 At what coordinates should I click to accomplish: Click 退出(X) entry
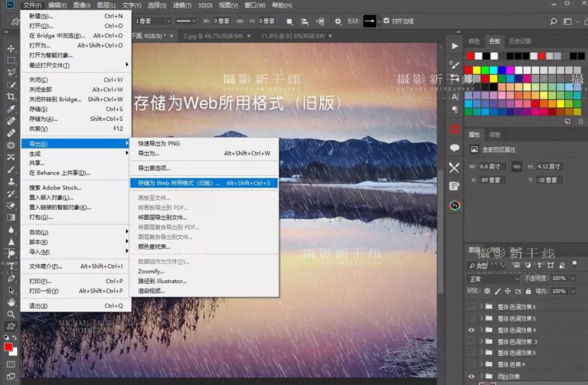click(76, 306)
